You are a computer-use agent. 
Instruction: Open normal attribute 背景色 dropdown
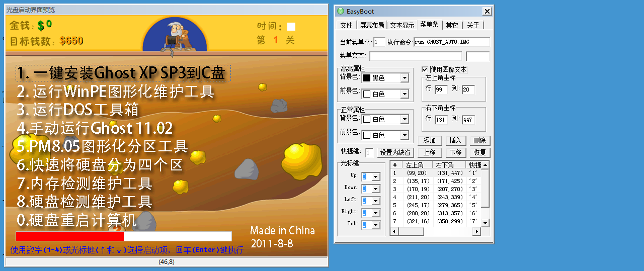tap(405, 119)
